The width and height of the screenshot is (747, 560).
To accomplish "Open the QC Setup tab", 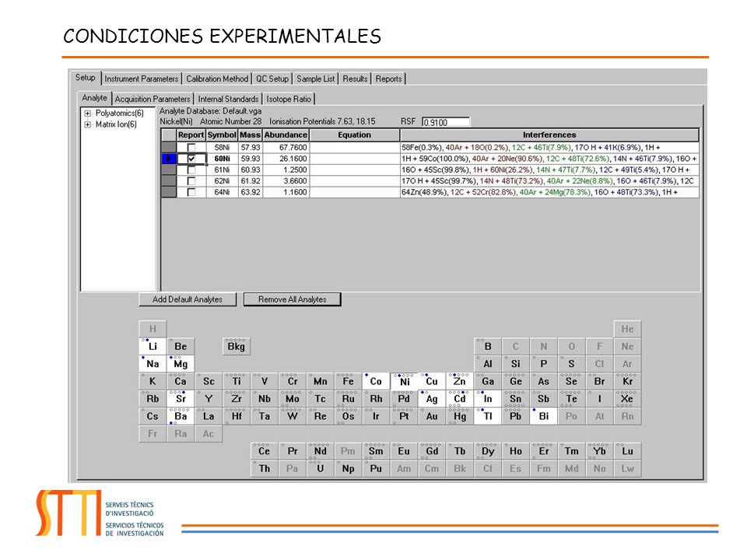I will (272, 79).
